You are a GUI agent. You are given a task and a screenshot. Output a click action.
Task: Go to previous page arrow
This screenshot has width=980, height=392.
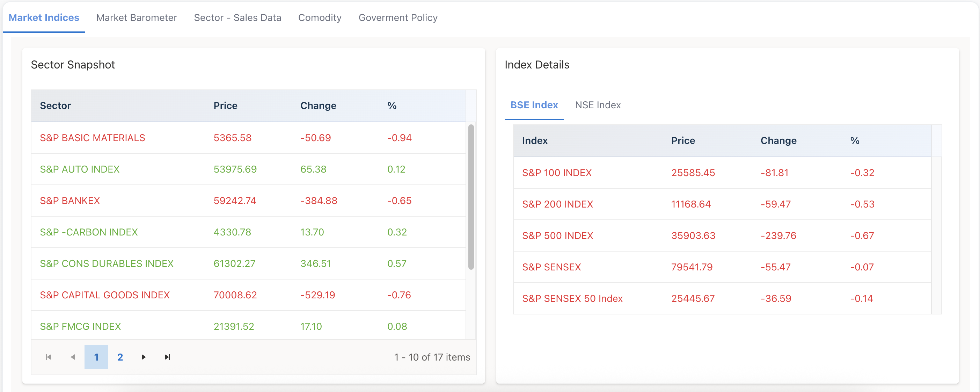[x=73, y=357]
